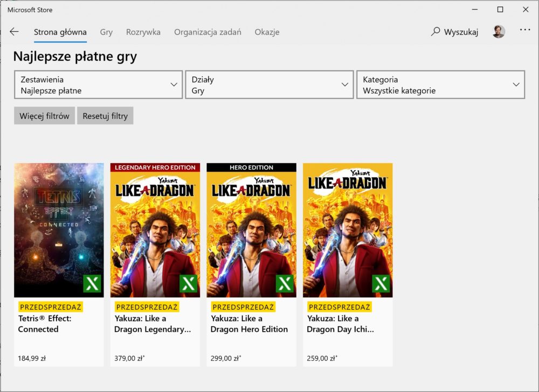Image resolution: width=539 pixels, height=392 pixels.
Task: Select title 'Tetris® Effect: Connected'
Action: tap(45, 324)
